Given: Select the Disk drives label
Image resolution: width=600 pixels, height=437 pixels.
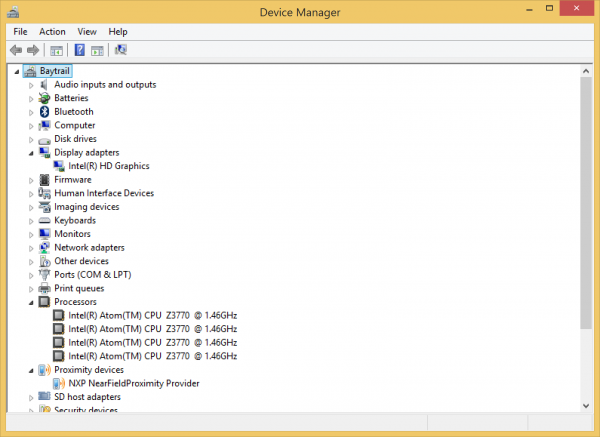Looking at the screenshot, I should (75, 139).
